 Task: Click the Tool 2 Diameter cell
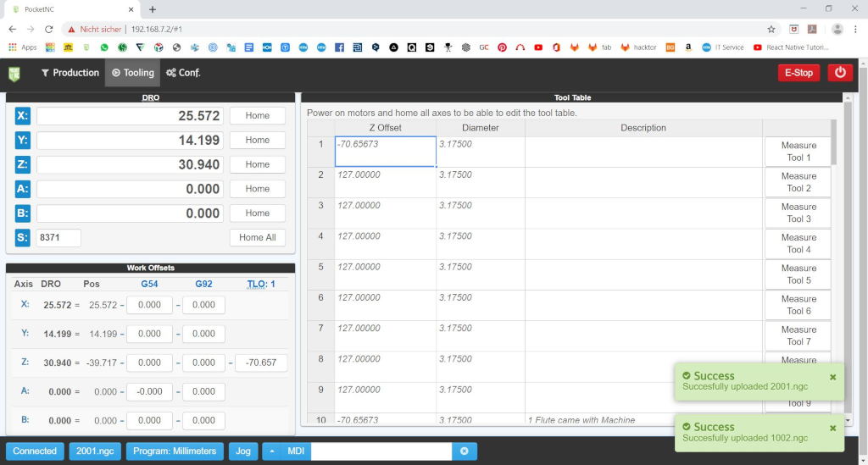click(481, 182)
